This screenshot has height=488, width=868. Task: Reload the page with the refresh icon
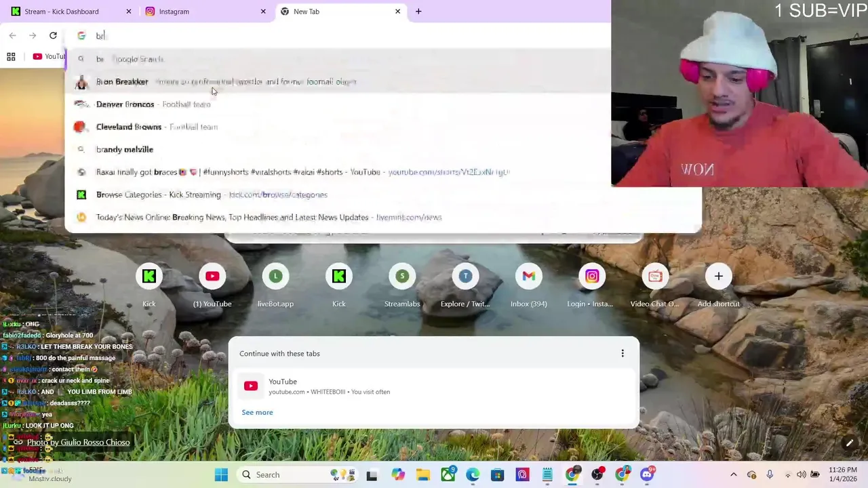[x=53, y=35]
